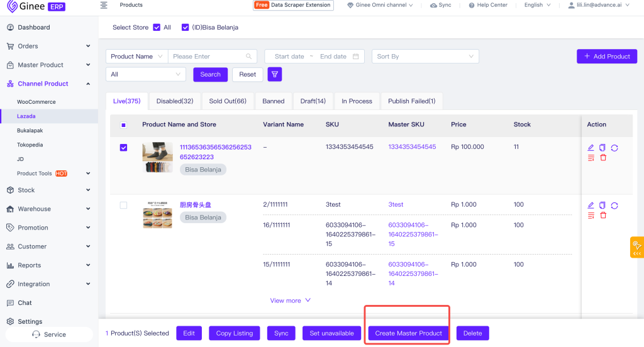The image size is (644, 347).
Task: Open lili.lin@advance.ai account dropdown
Action: pyautogui.click(x=599, y=5)
